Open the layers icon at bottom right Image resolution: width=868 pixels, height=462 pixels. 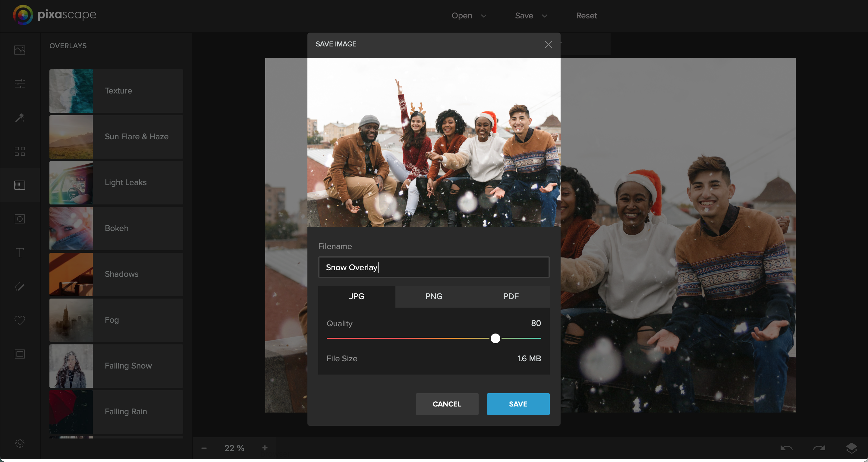click(x=851, y=448)
